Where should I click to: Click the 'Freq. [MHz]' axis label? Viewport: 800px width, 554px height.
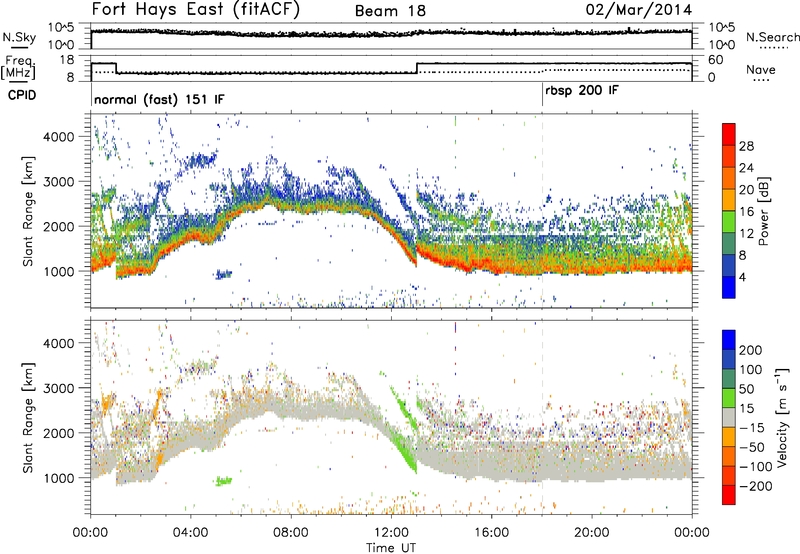18,67
